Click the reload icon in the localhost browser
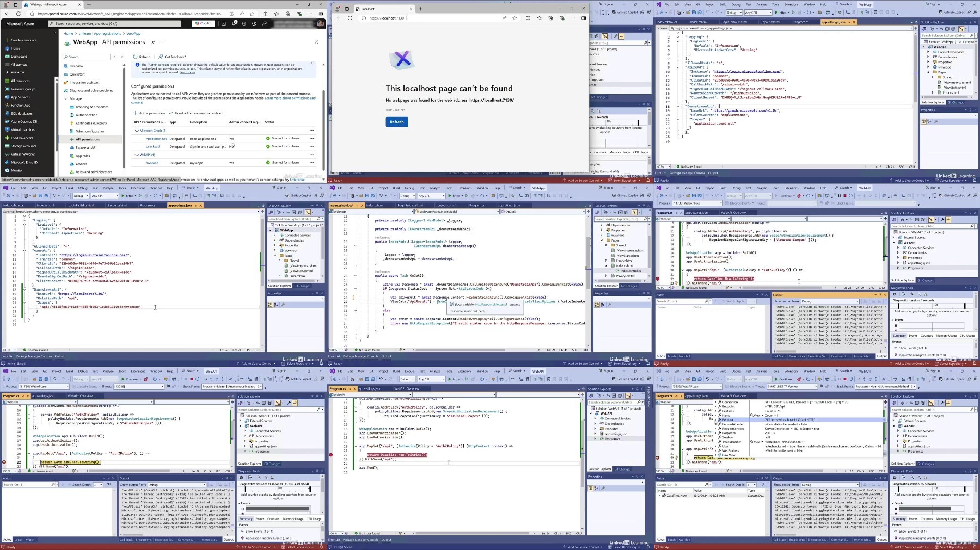The image size is (980, 550). click(350, 18)
